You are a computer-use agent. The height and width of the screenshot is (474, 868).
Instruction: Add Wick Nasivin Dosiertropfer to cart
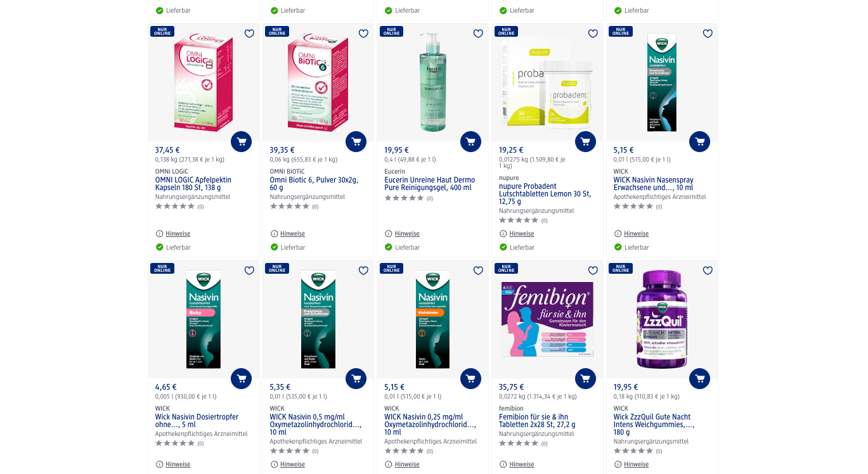click(x=241, y=378)
